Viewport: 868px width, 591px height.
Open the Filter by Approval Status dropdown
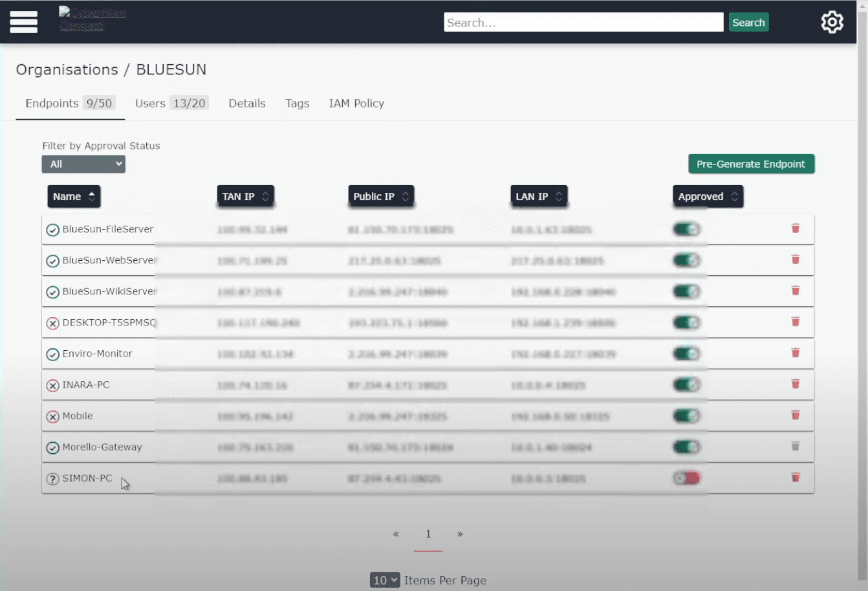tap(83, 164)
